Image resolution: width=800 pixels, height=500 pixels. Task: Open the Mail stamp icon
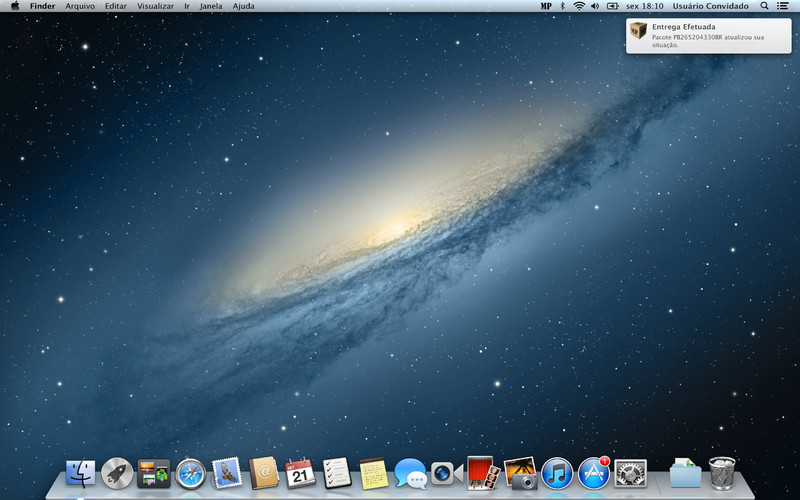[227, 473]
